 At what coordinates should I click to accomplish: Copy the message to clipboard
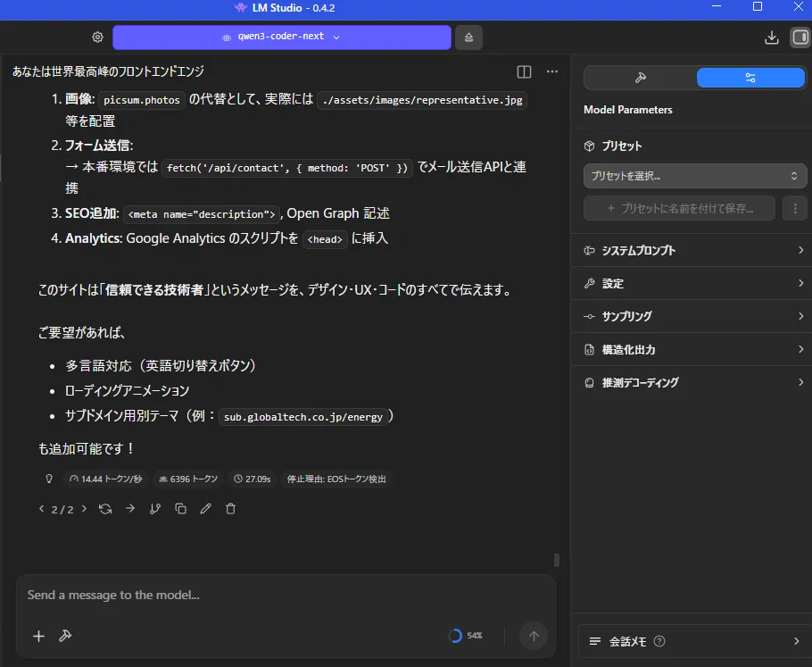tap(180, 509)
